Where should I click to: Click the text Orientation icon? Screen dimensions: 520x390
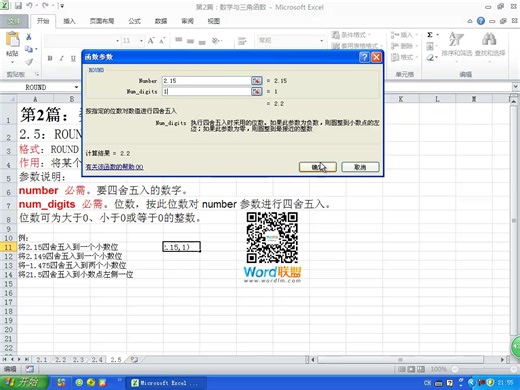tap(216, 41)
